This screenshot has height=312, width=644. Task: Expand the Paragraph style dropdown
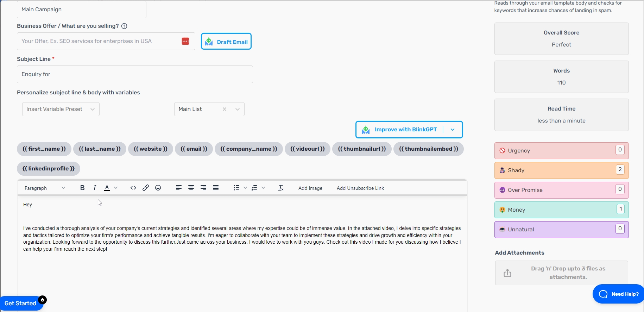click(45, 188)
